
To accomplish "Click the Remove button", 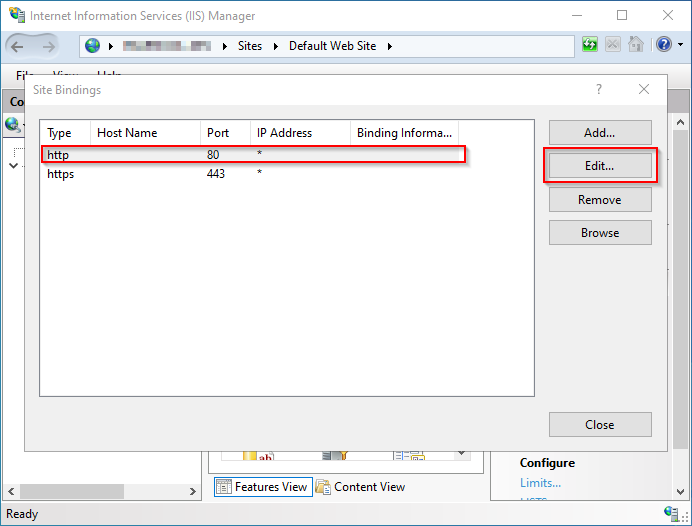I will 600,199.
